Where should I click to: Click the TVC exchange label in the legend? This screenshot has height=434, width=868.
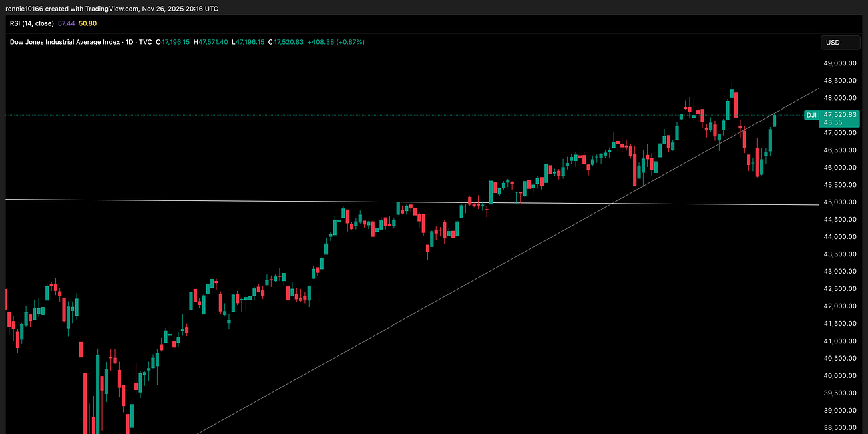144,41
